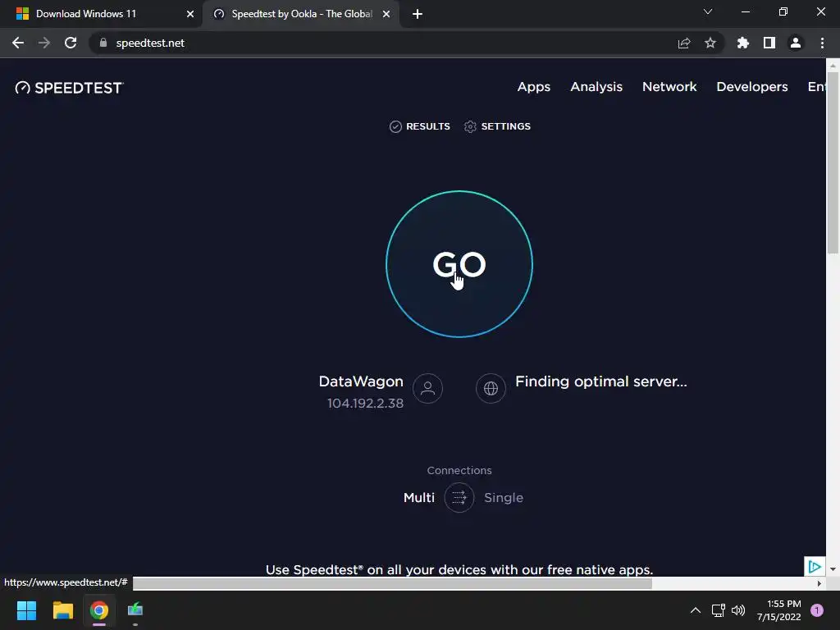Open the notification badge in the tray
Viewport: 840px width, 630px height.
pos(817,610)
